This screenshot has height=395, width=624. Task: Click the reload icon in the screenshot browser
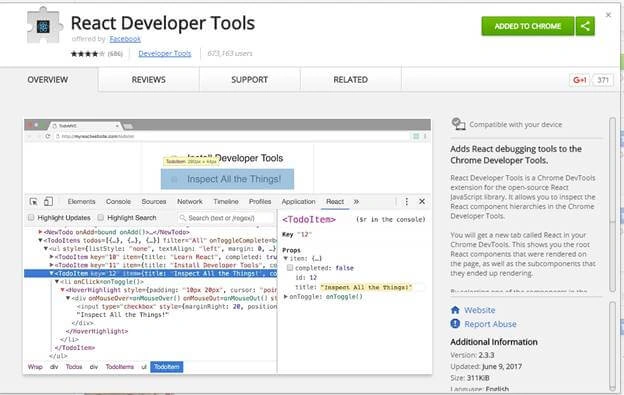(47, 136)
